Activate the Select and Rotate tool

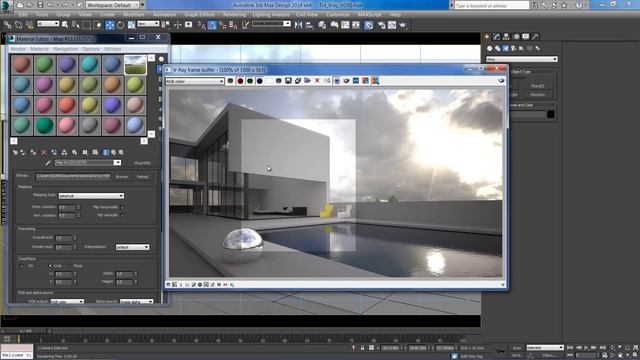(120, 25)
